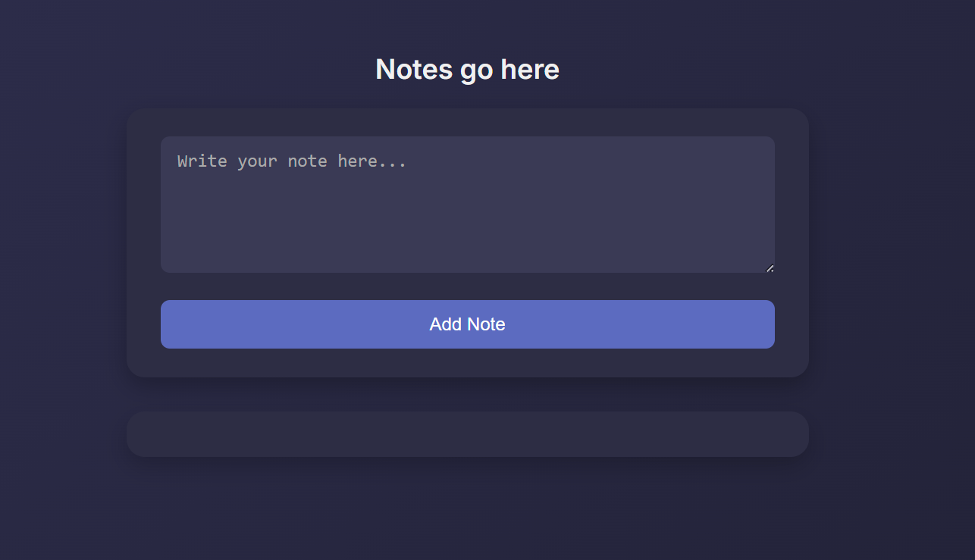Screen dimensions: 975x560
Task: Select the 'Notes go here' heading
Action: click(468, 70)
